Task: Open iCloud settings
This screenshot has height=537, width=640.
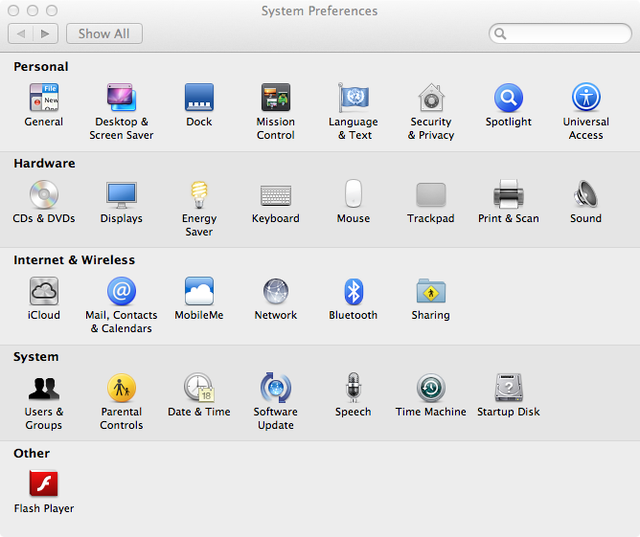Action: tap(44, 291)
